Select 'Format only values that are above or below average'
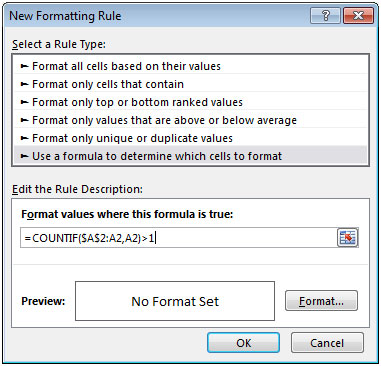The width and height of the screenshot is (381, 366). tap(190, 120)
